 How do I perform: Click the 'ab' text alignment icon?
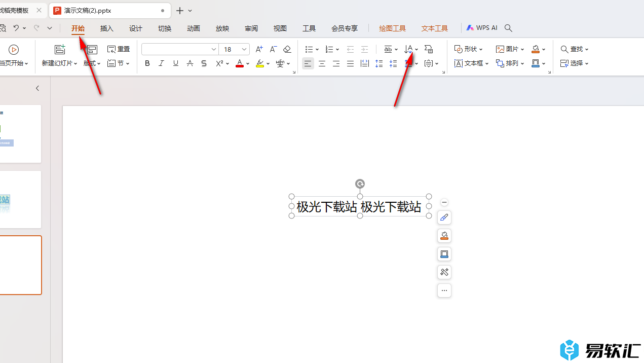[388, 49]
